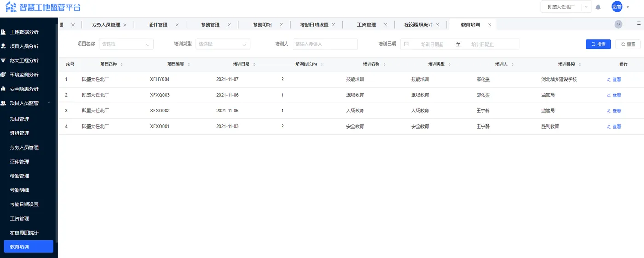Click the 培训日期止 end date field
Screen dimensions: 644x258
tap(483, 44)
